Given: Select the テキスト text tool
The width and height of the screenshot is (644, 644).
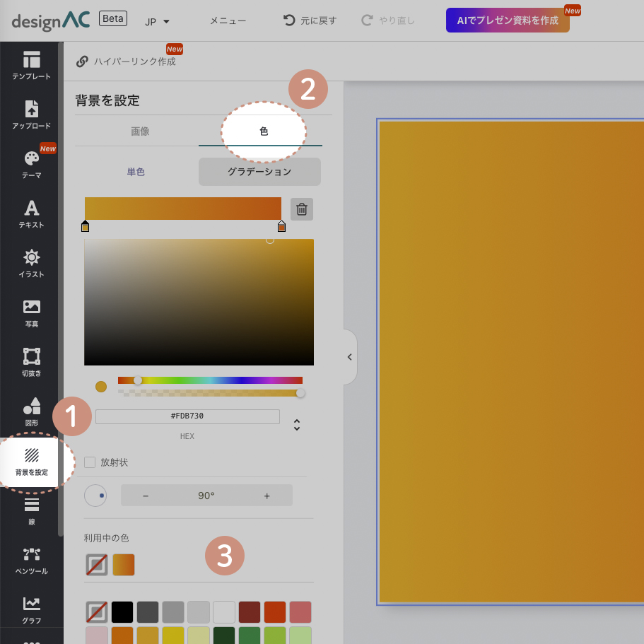Looking at the screenshot, I should point(31,213).
